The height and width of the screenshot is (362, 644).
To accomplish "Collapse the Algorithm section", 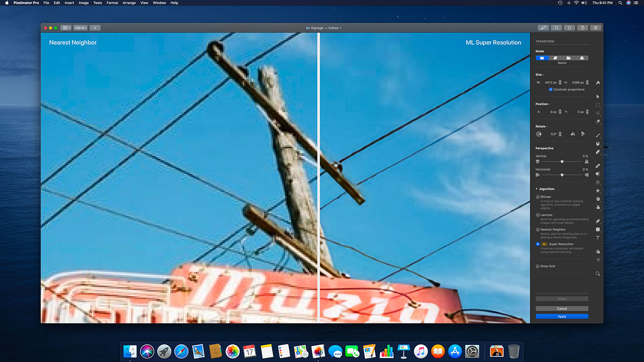I will coord(537,189).
